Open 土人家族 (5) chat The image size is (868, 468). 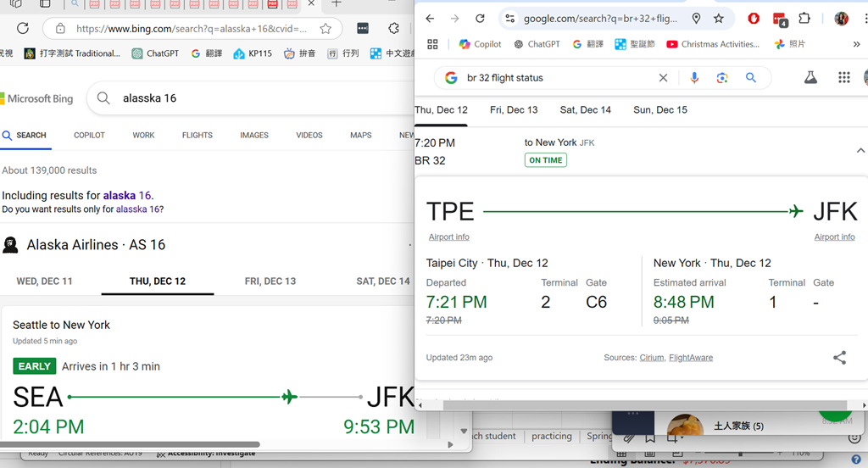click(x=737, y=426)
